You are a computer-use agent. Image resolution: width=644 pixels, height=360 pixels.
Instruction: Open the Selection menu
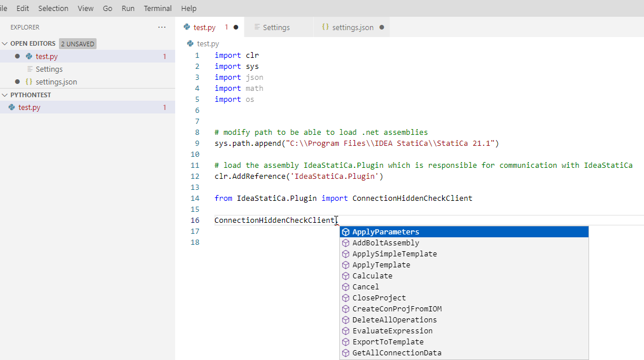(x=53, y=8)
